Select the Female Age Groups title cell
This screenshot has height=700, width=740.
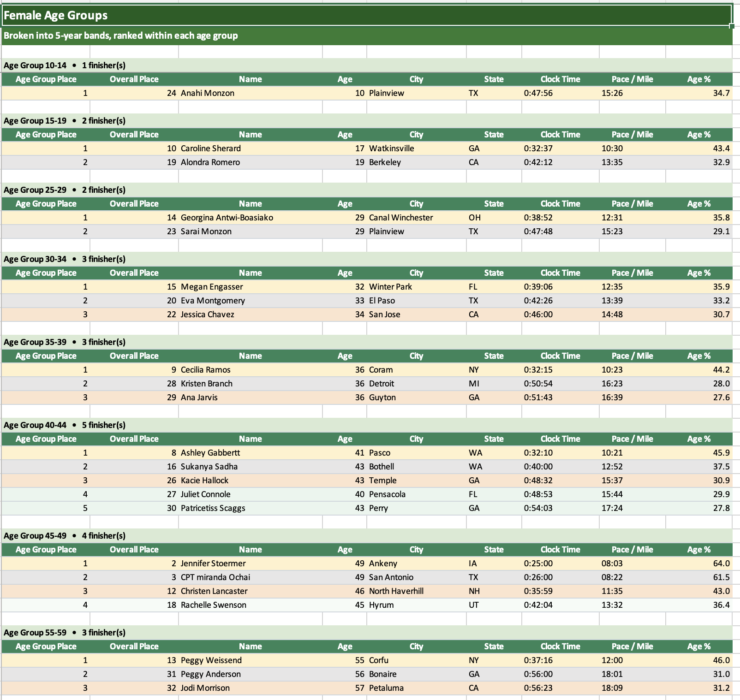click(55, 16)
